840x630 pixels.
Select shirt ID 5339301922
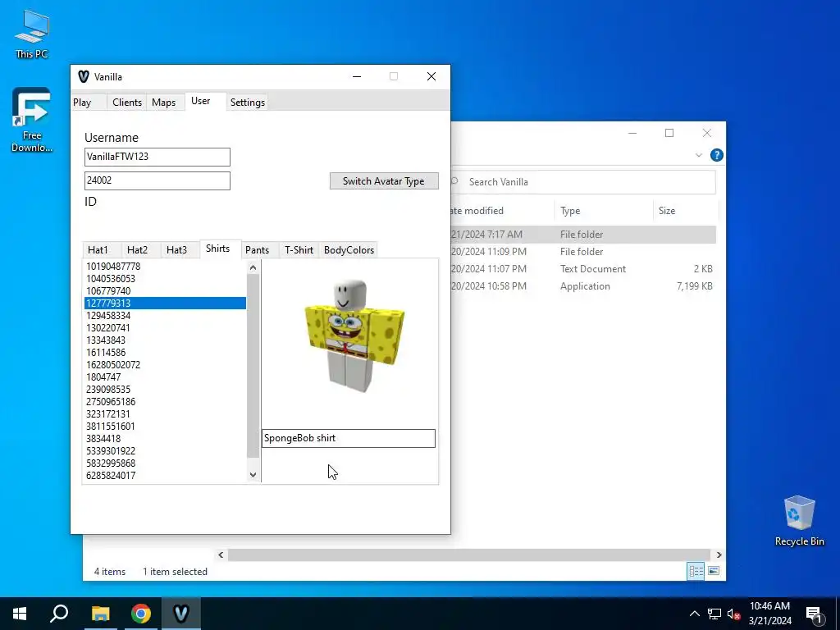[x=165, y=451]
